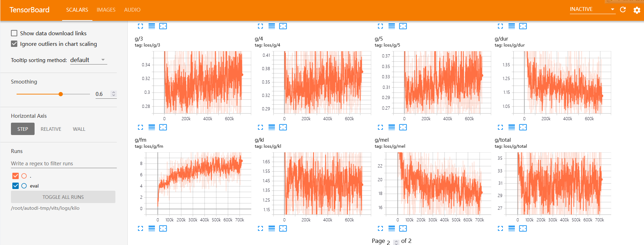Click the Smoothing slider handle

[x=61, y=94]
